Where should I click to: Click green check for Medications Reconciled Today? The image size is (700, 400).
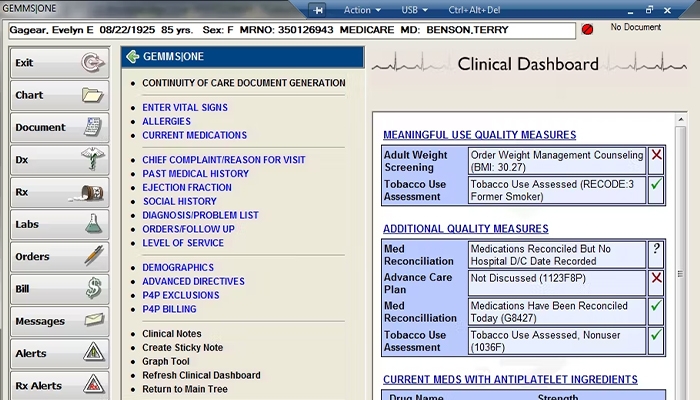[656, 306]
